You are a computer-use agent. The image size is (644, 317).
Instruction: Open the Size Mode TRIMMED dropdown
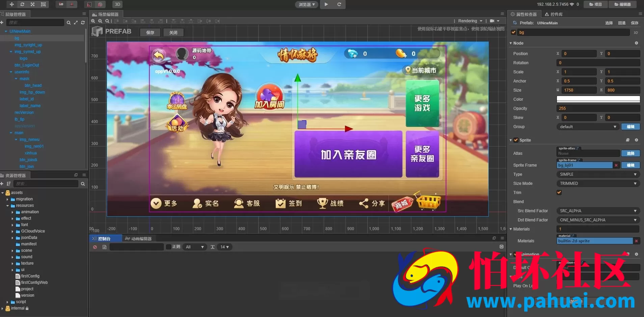coord(598,184)
